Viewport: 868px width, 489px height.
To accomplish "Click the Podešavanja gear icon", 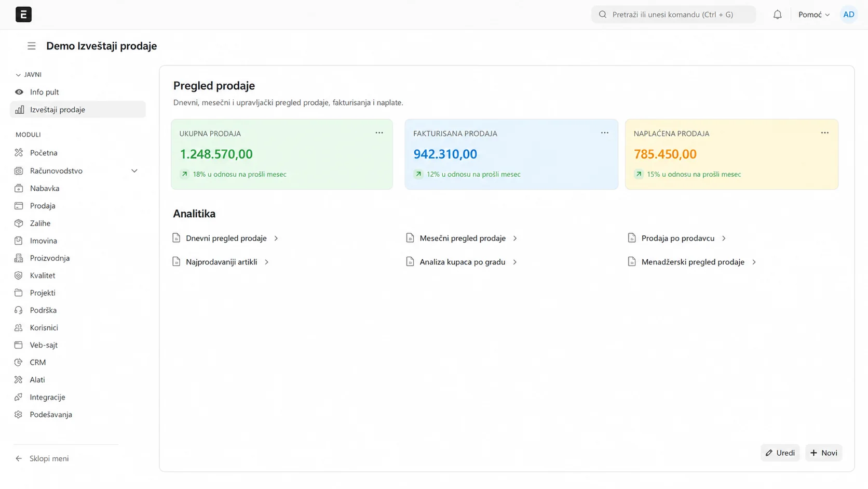I will 19,415.
